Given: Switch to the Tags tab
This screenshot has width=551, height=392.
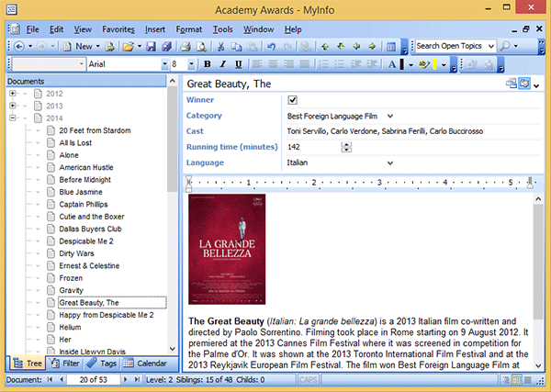Looking at the screenshot, I should [102, 364].
